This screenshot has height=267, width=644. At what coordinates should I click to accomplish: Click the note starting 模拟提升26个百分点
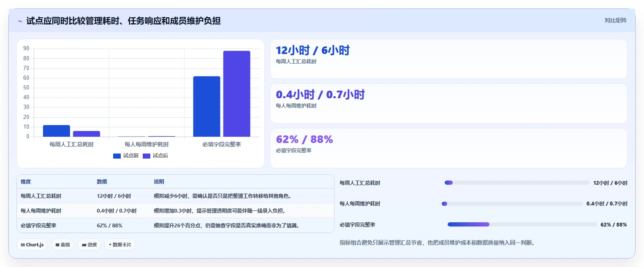coord(228,226)
